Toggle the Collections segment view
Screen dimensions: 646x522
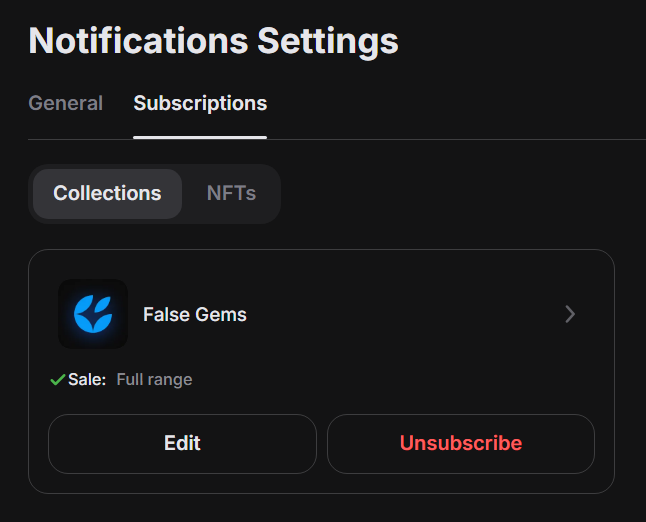click(107, 194)
